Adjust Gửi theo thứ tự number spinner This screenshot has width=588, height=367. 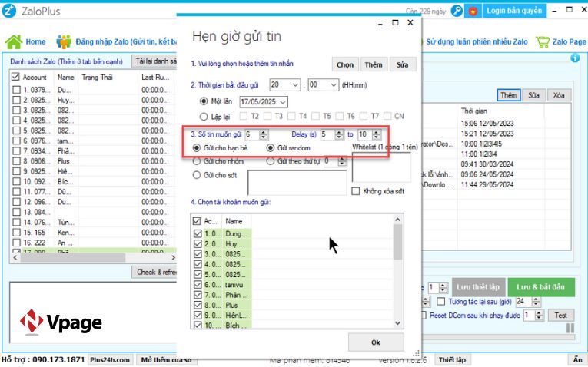(x=341, y=161)
